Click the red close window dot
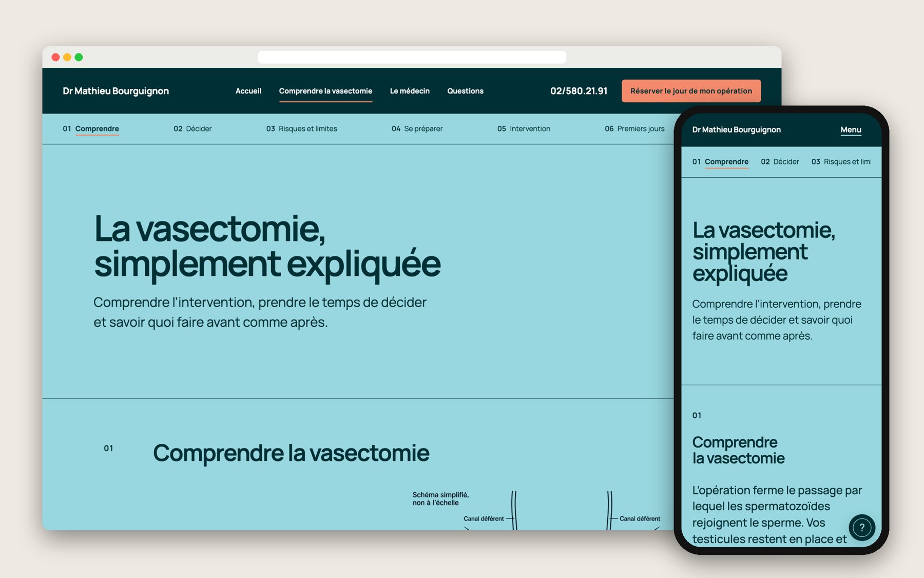The height and width of the screenshot is (578, 924). coord(55,57)
